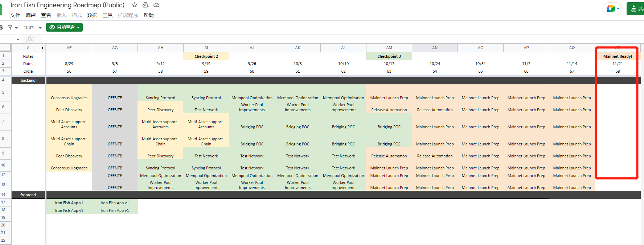Select column AQ header
Image resolution: width=644 pixels, height=245 pixels.
572,48
